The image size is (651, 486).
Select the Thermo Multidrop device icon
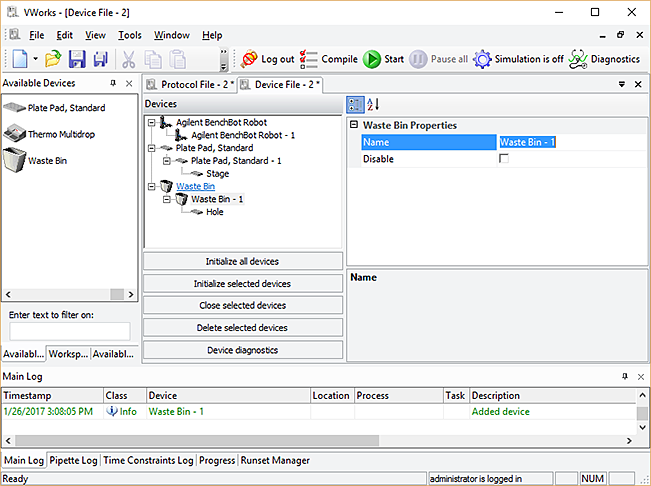[x=16, y=134]
